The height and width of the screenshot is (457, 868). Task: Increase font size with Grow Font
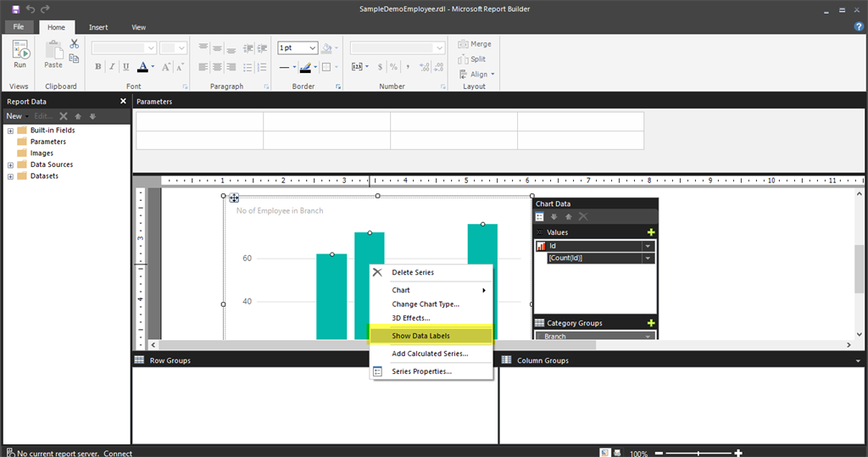(165, 67)
